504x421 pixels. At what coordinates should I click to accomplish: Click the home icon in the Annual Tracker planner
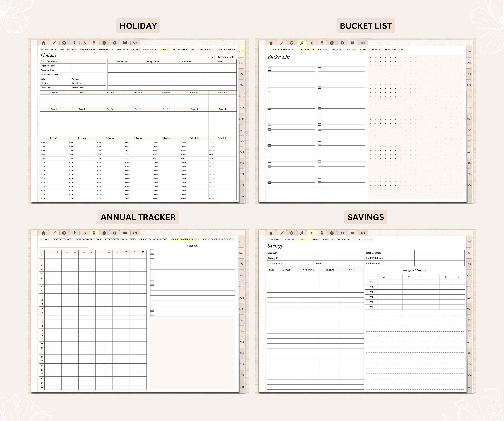click(44, 233)
